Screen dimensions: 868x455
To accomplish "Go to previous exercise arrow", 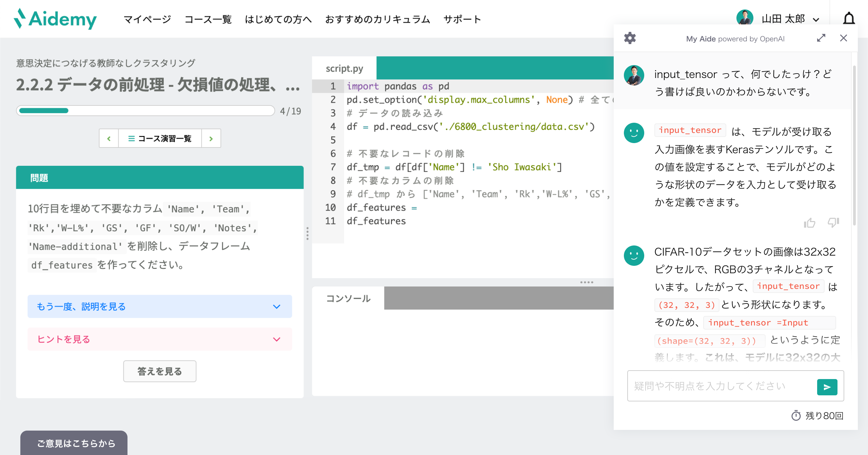I will tap(109, 138).
